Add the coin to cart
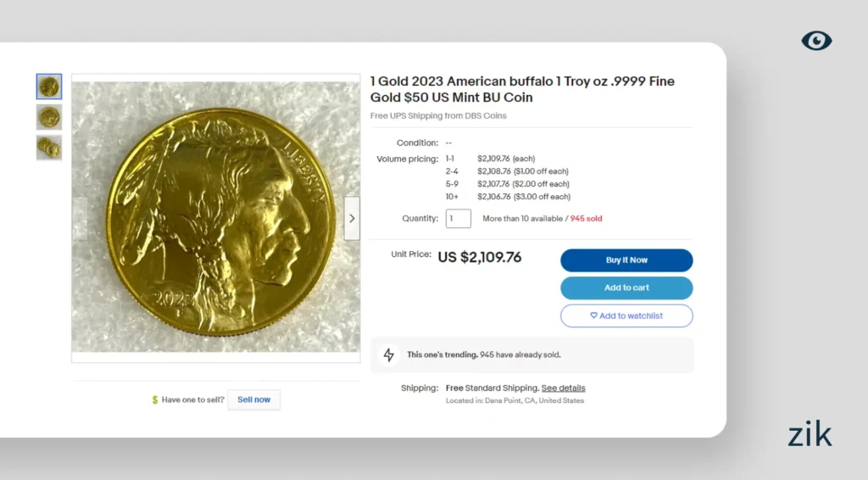 pos(626,287)
